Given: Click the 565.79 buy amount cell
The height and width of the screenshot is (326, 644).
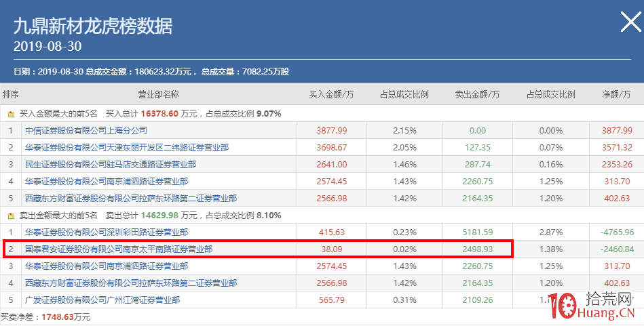Looking at the screenshot, I should coord(332,300).
